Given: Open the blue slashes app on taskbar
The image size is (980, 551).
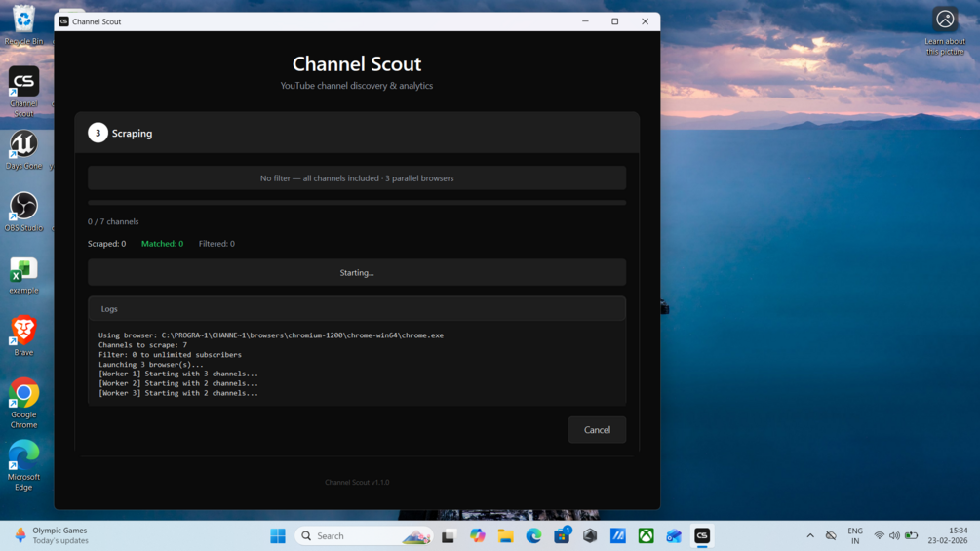Looking at the screenshot, I should pyautogui.click(x=618, y=536).
